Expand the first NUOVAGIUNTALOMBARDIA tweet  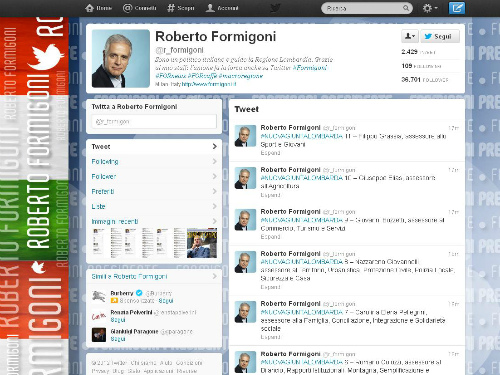tap(270, 153)
